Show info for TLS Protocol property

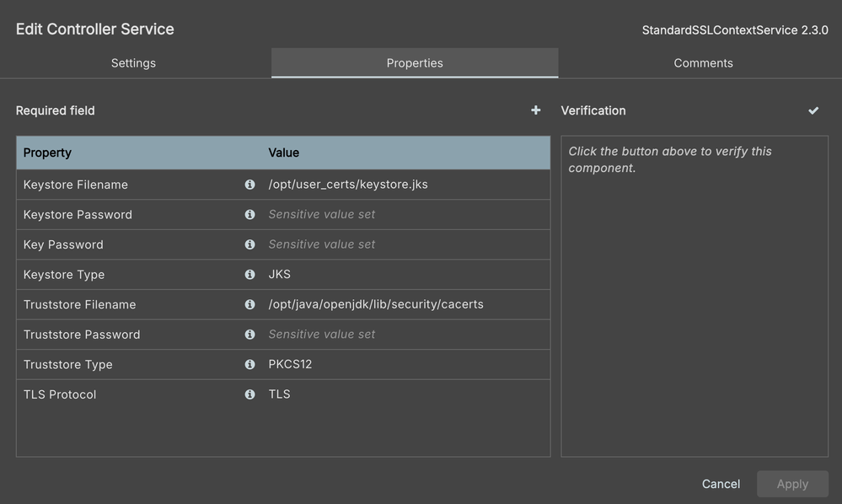pos(249,394)
